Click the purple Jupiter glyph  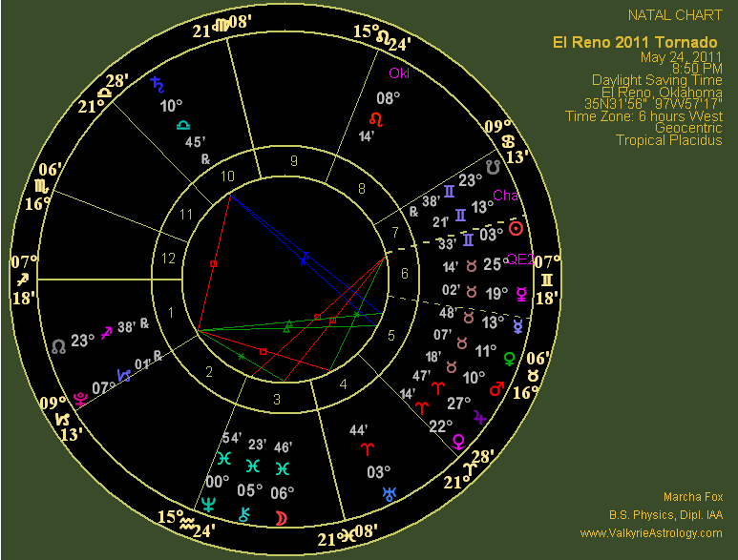479,417
